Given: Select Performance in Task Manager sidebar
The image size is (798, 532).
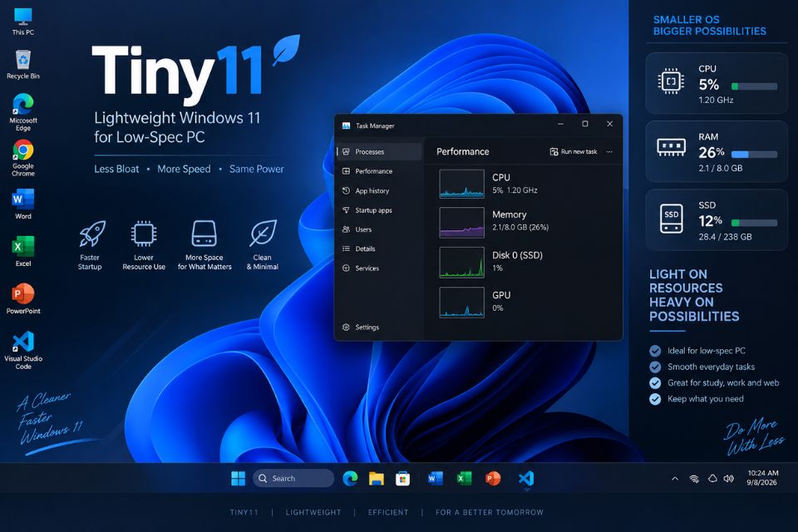Looking at the screenshot, I should tap(380, 171).
